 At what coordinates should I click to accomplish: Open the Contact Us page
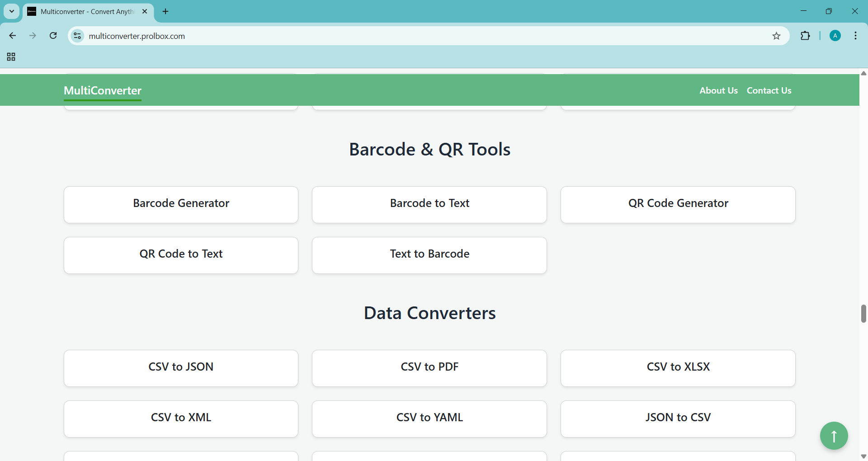[x=769, y=90]
